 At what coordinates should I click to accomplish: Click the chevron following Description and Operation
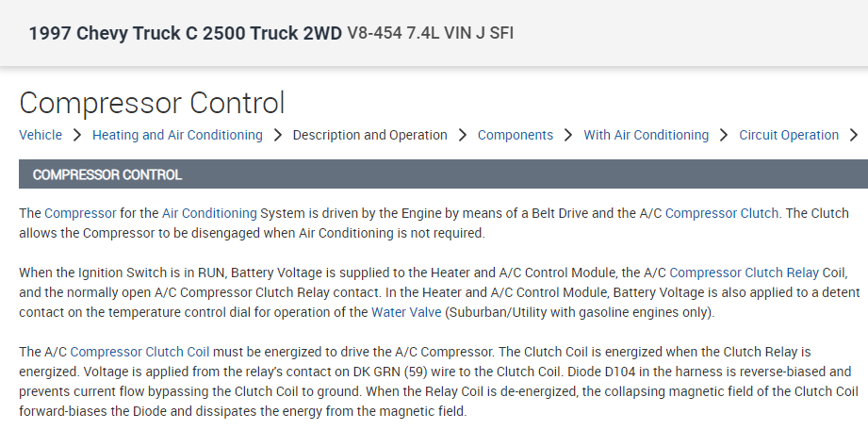(x=463, y=135)
